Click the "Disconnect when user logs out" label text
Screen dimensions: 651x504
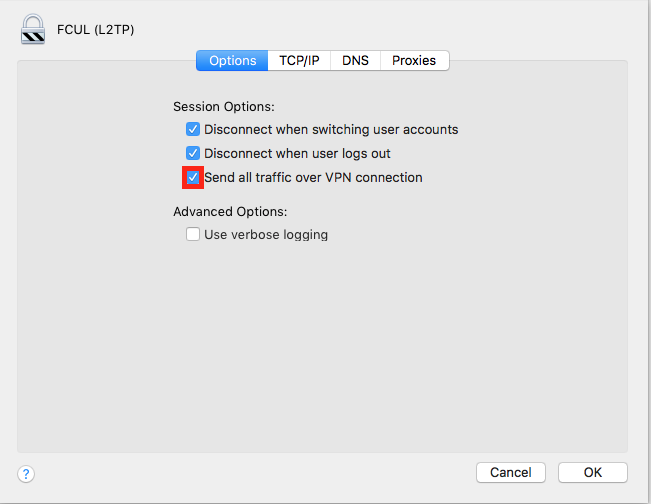point(297,153)
